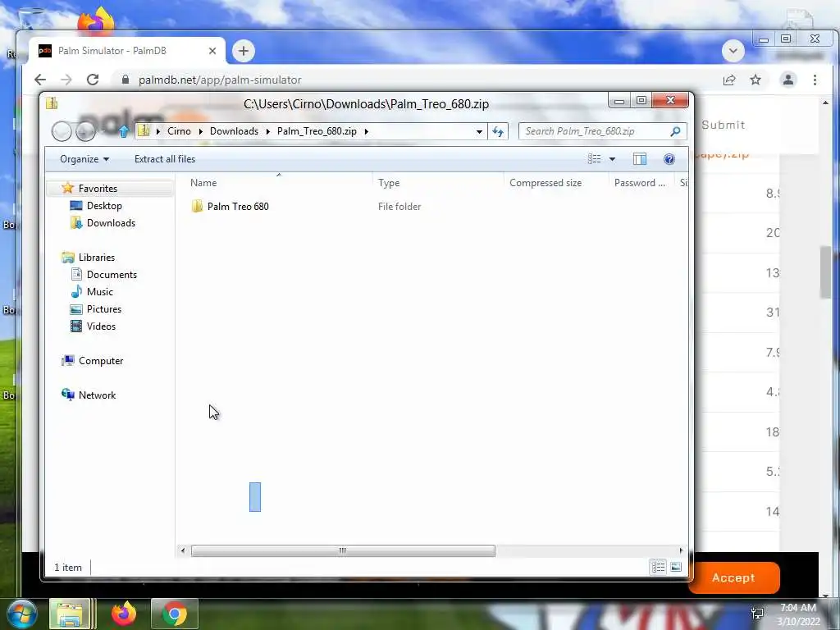Click the Desktop icon in Favorites

coord(76,206)
